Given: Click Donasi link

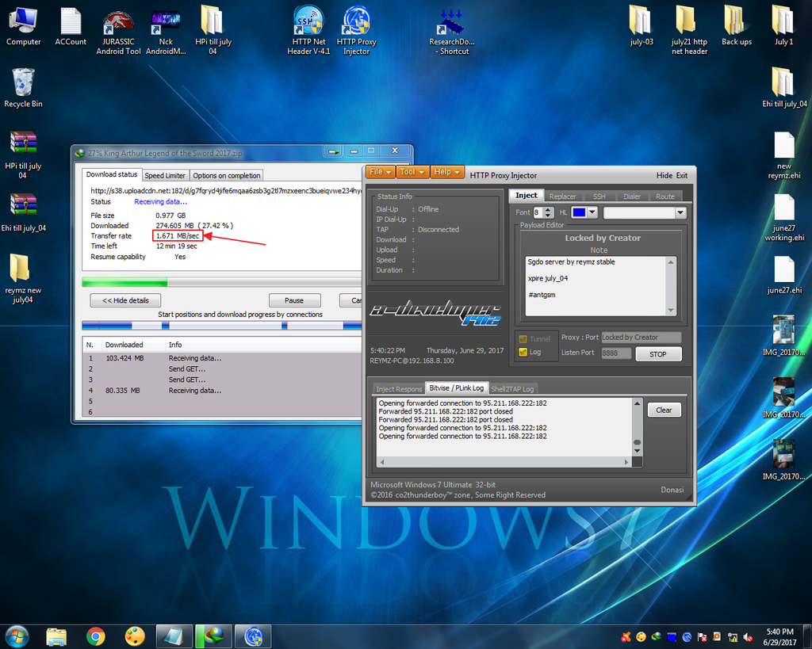Looking at the screenshot, I should tap(672, 490).
